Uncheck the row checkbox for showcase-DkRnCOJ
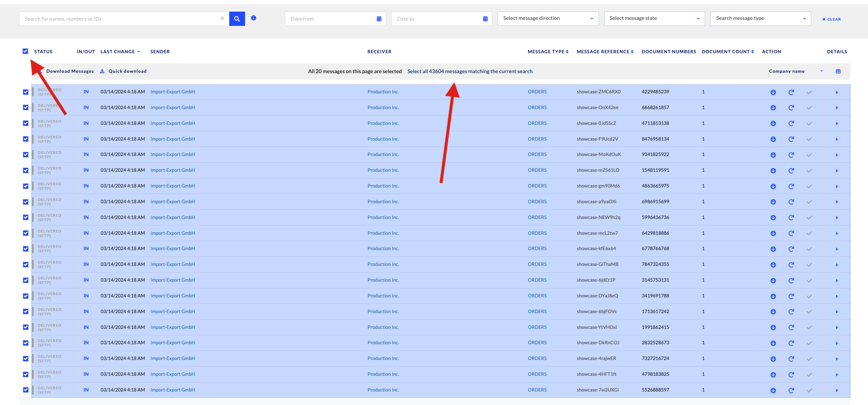Image resolution: width=868 pixels, height=405 pixels. click(x=26, y=343)
